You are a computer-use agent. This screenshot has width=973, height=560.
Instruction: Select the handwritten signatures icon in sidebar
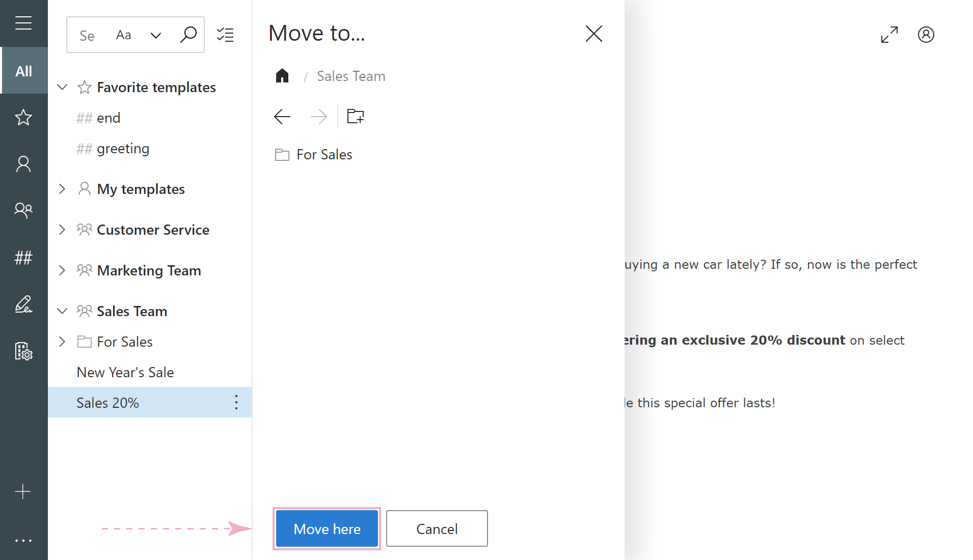(x=23, y=304)
